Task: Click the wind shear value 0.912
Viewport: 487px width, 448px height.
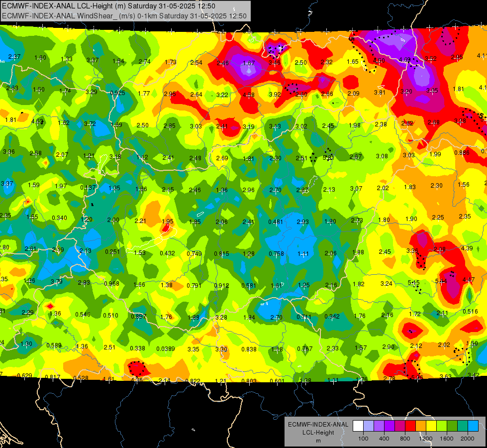Action: point(221,286)
